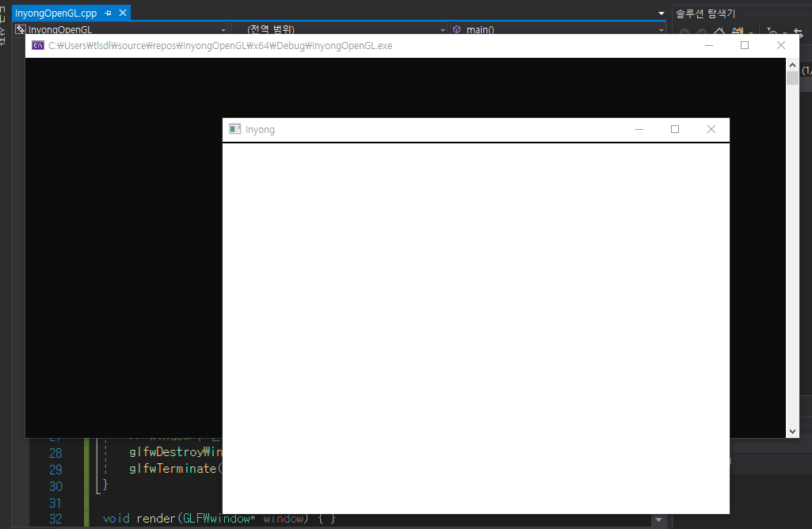
Task: Open the editor tab overflow list arrow
Action: click(x=661, y=13)
